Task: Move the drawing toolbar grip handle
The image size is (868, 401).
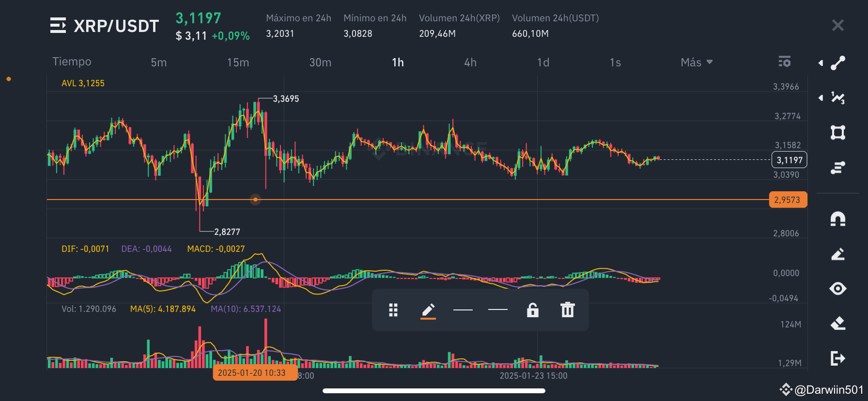Action: (x=393, y=310)
